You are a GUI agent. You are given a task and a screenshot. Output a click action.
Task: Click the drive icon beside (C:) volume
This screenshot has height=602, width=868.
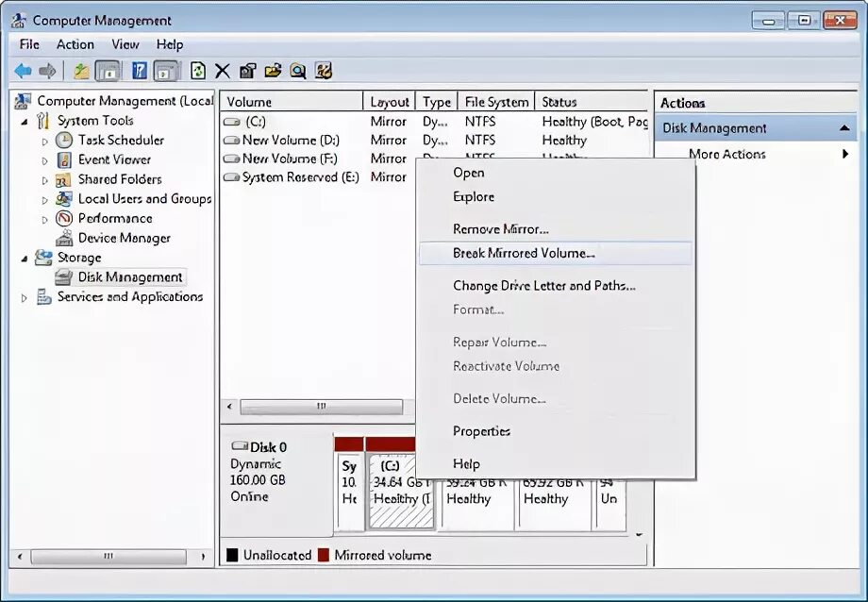point(231,122)
